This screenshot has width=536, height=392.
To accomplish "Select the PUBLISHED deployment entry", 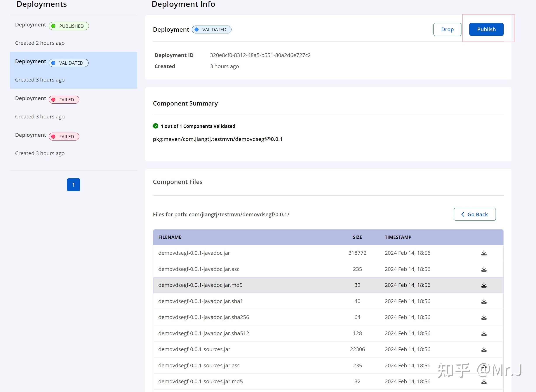I will coord(73,33).
